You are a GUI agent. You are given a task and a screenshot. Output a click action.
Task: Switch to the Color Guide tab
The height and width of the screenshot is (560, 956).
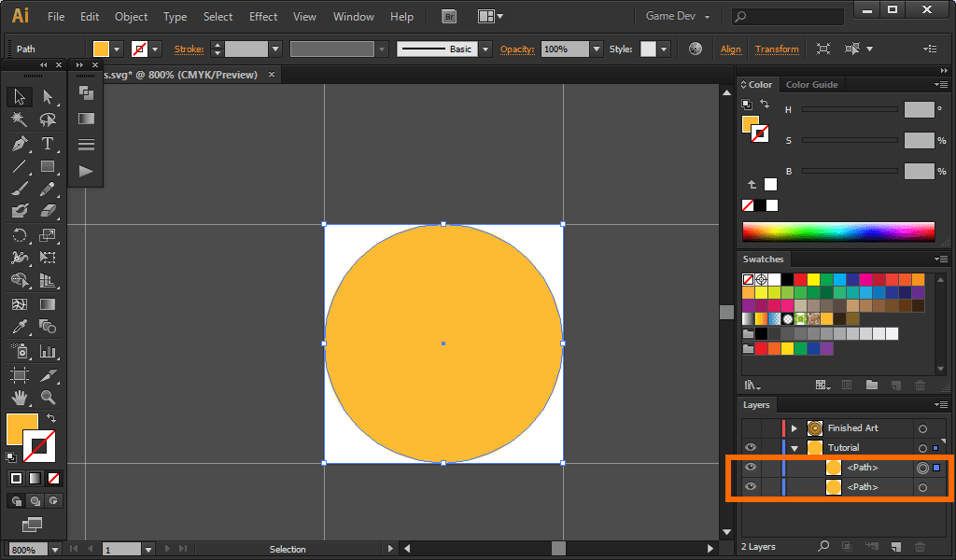click(811, 85)
